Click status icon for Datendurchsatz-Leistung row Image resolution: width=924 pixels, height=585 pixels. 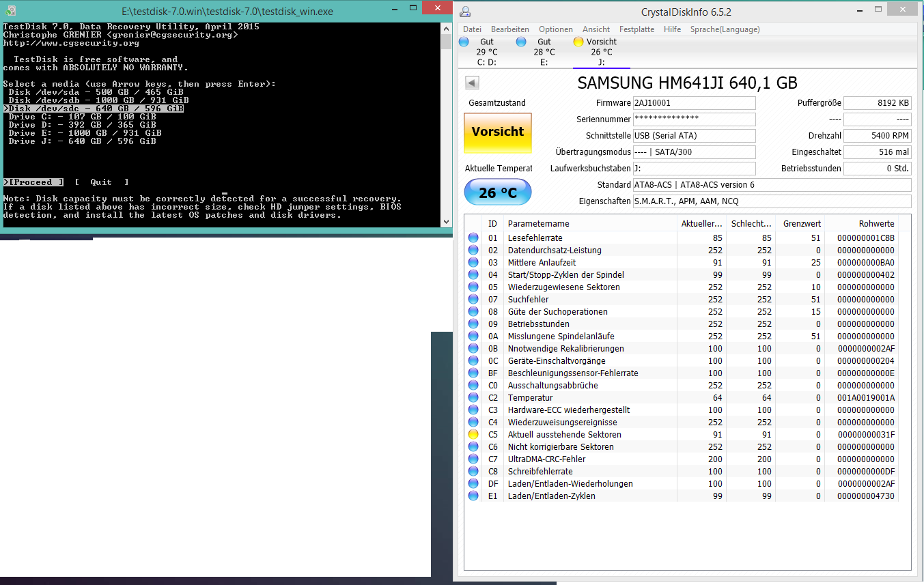(x=473, y=250)
